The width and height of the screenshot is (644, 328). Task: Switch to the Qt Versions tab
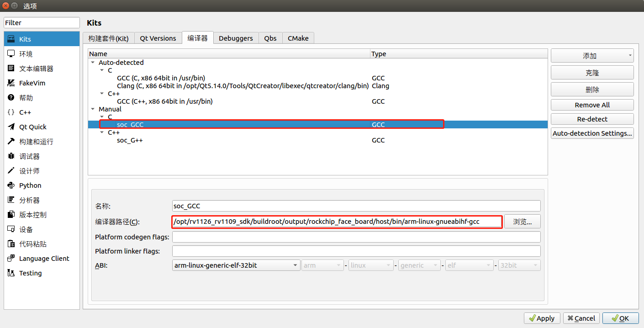[x=158, y=38]
